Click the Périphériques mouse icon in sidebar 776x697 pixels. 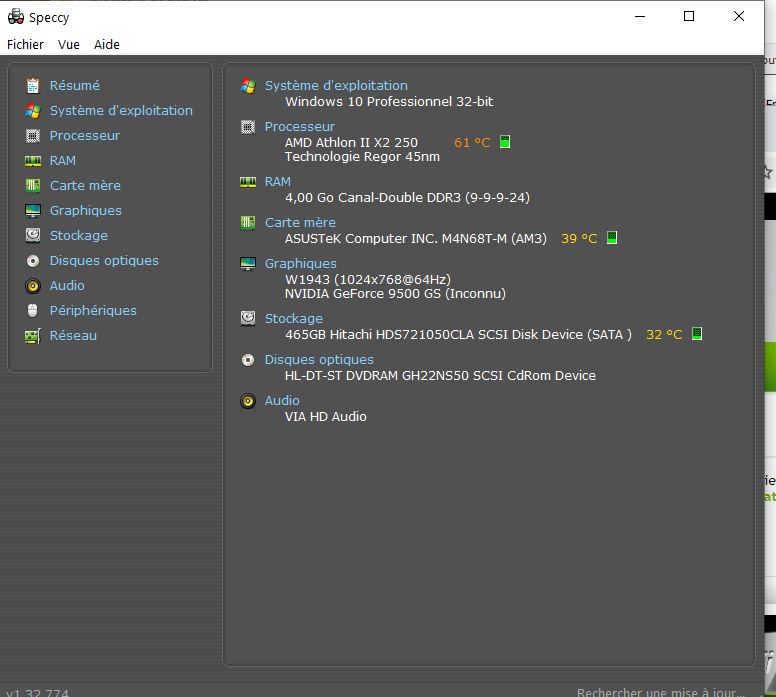pos(33,310)
